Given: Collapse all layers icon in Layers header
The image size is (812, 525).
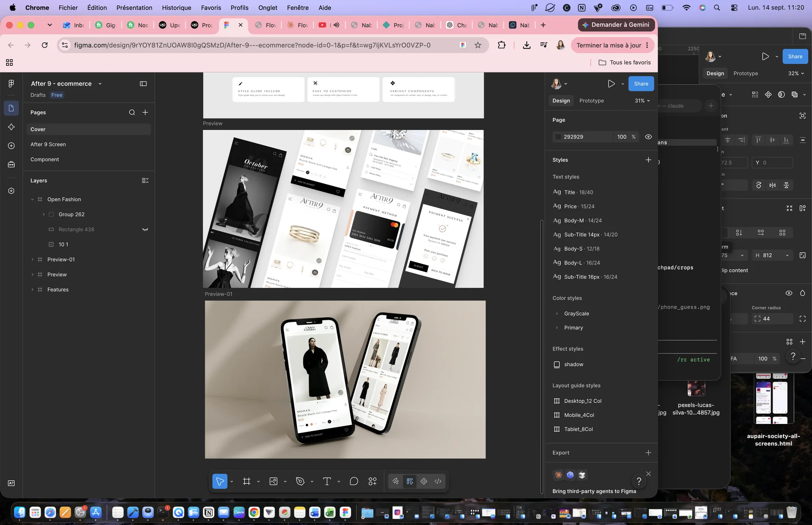Looking at the screenshot, I should click(145, 181).
